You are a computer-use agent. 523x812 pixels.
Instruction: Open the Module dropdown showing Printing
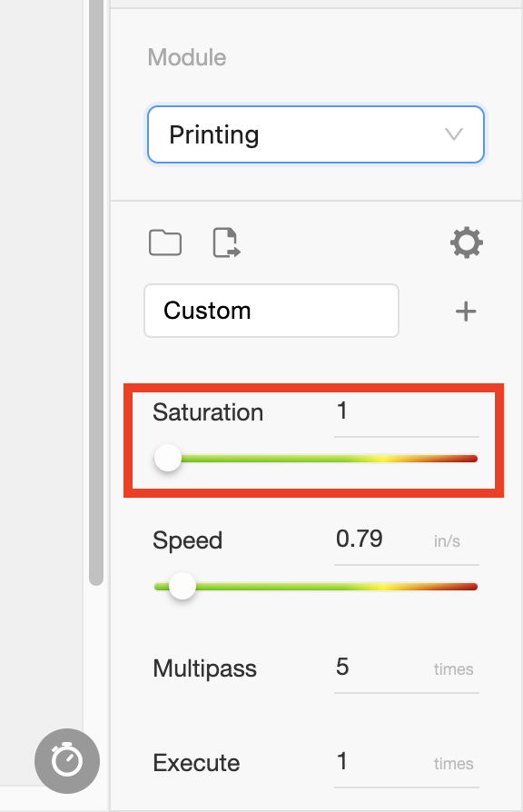(x=316, y=134)
